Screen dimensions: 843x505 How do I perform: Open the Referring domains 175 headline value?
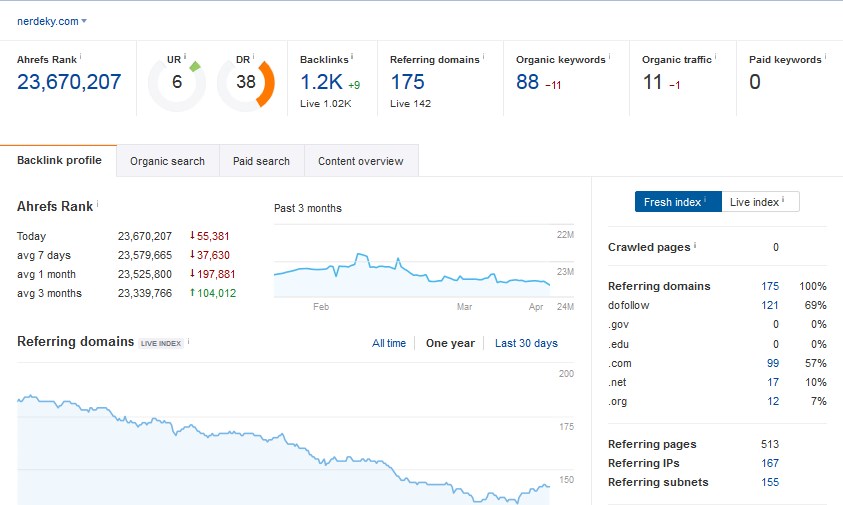point(408,82)
